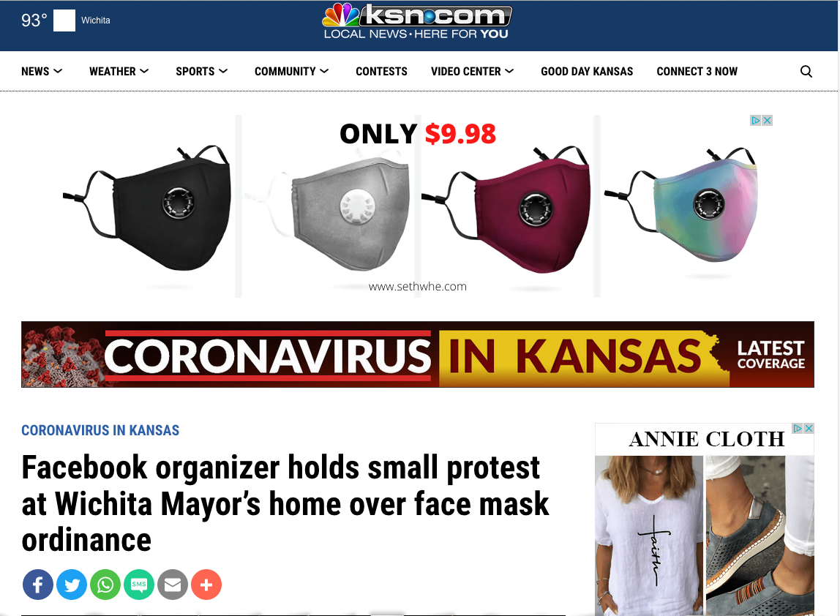Share article via WhatsApp icon
This screenshot has height=616, width=840.
105,585
